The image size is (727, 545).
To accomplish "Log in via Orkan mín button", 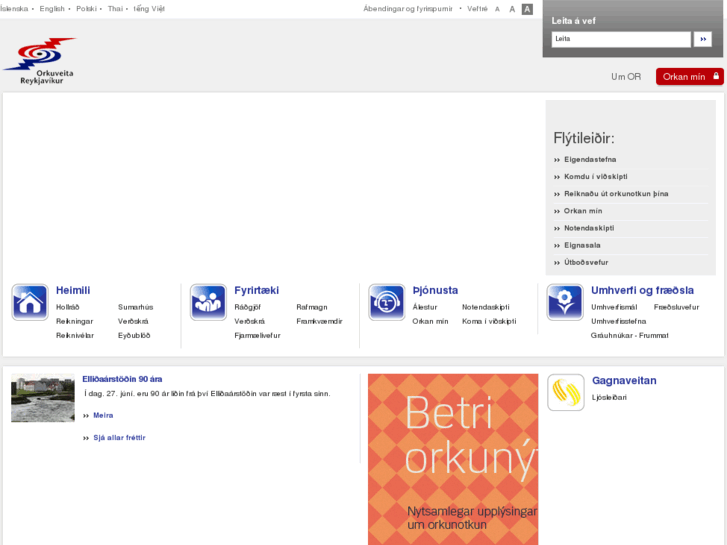I will click(x=689, y=76).
